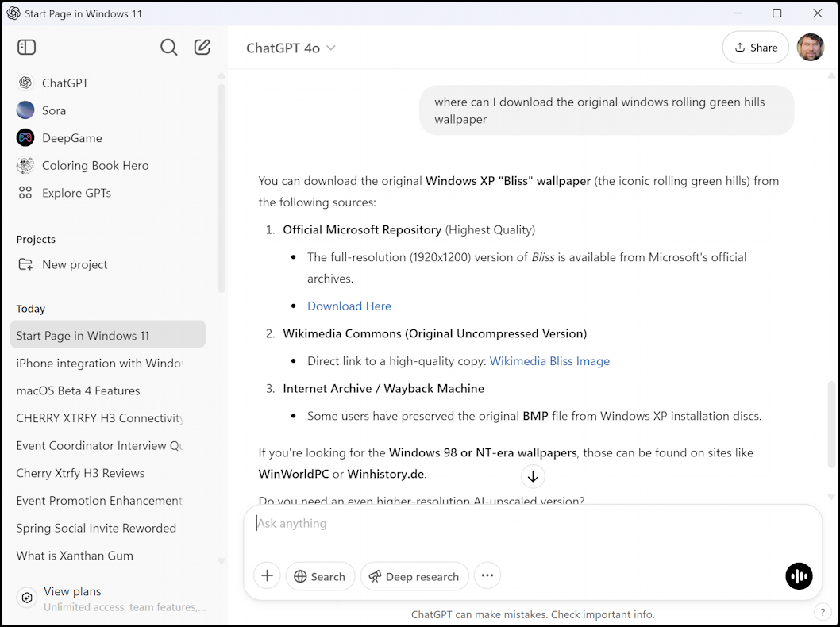Click the New project label

tap(75, 264)
